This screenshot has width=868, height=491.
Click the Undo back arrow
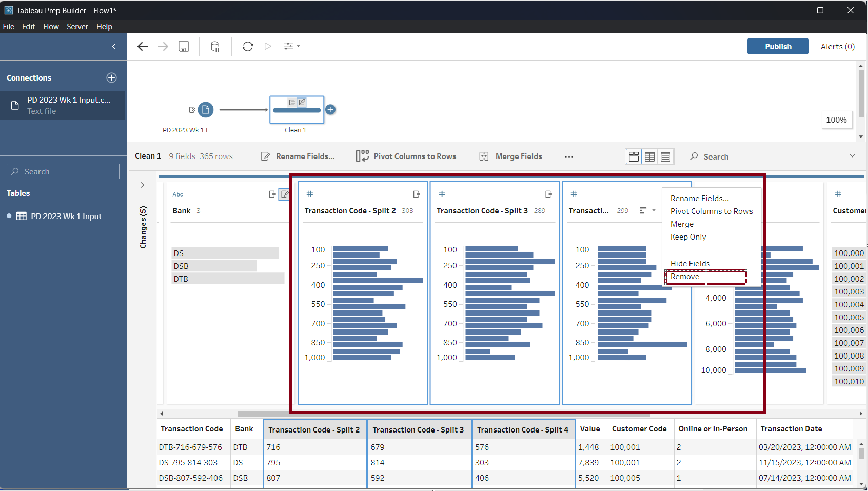143,47
